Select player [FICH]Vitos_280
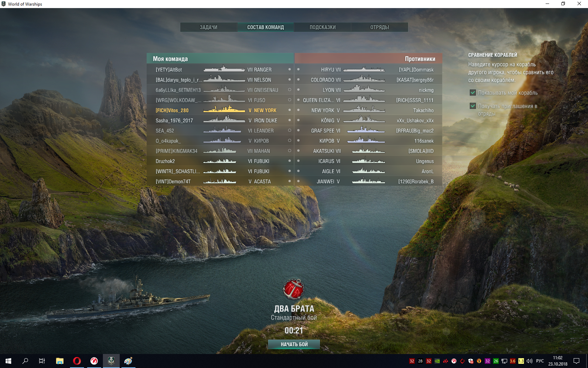Image resolution: width=588 pixels, height=368 pixels. 172,110
